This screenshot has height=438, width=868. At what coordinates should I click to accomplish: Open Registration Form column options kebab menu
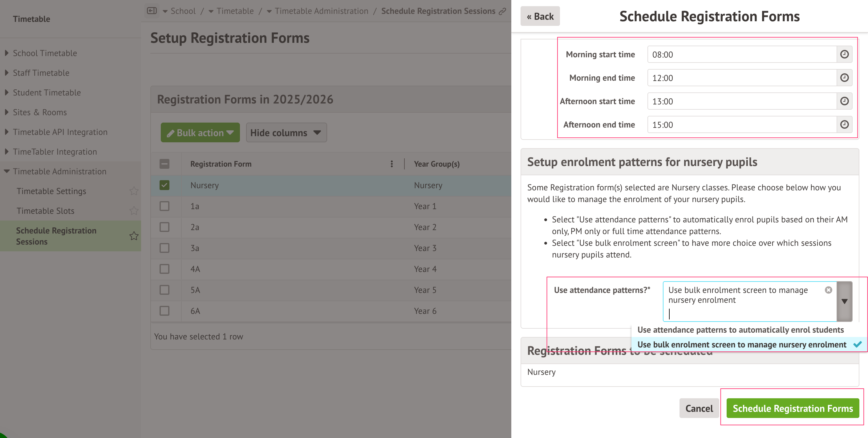392,164
